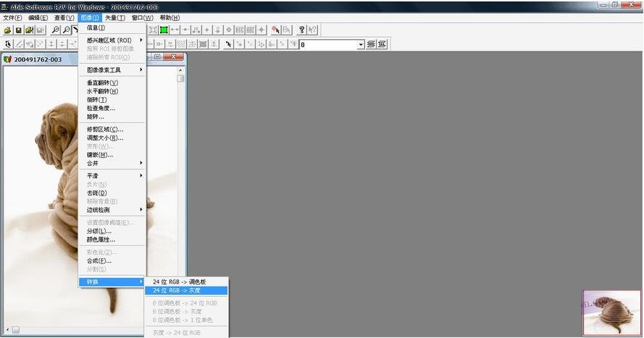644x338 pixels.
Task: Click the open file folder icon
Action: coord(7,30)
